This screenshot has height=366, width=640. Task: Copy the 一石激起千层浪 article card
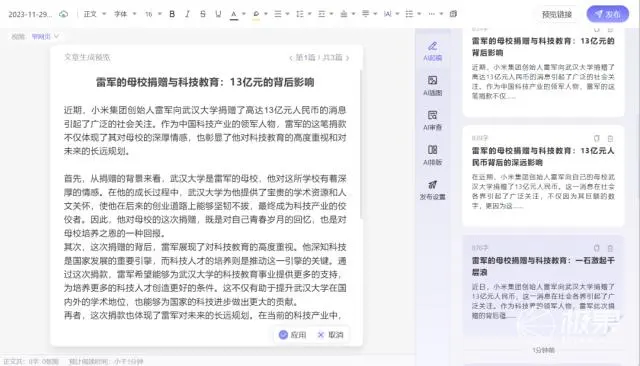coord(597,248)
